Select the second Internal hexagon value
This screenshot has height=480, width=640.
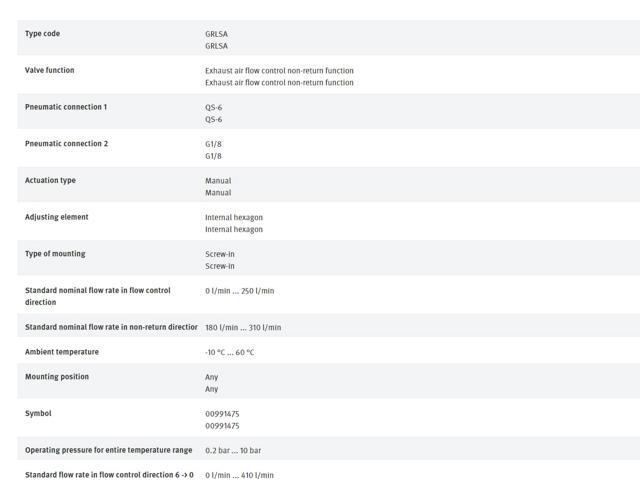pyautogui.click(x=234, y=229)
